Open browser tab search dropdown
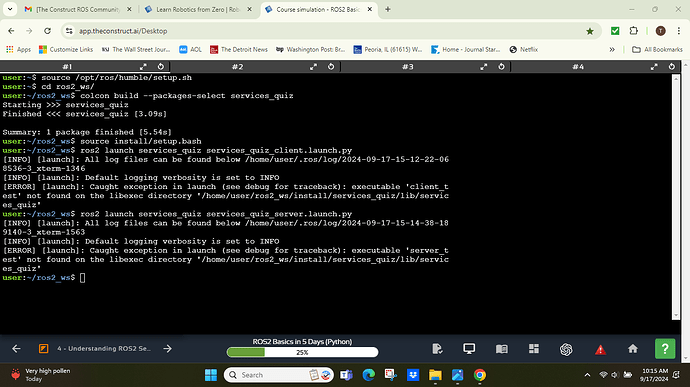Image resolution: width=690 pixels, height=387 pixels. [10, 9]
